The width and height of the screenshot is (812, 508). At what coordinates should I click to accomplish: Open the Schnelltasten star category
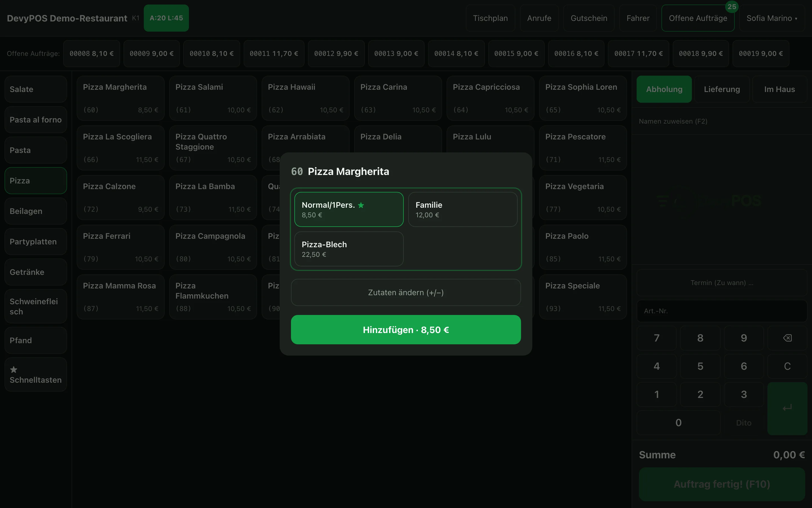pyautogui.click(x=36, y=375)
